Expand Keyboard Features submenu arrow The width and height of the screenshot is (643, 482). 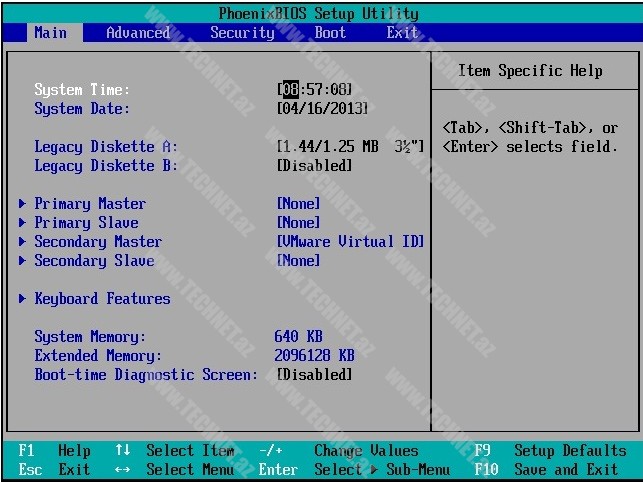(22, 299)
